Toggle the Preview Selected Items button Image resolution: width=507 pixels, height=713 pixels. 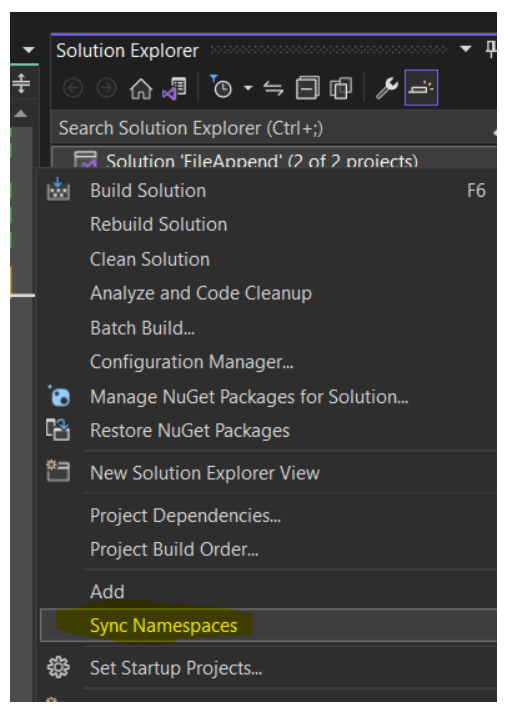point(421,87)
